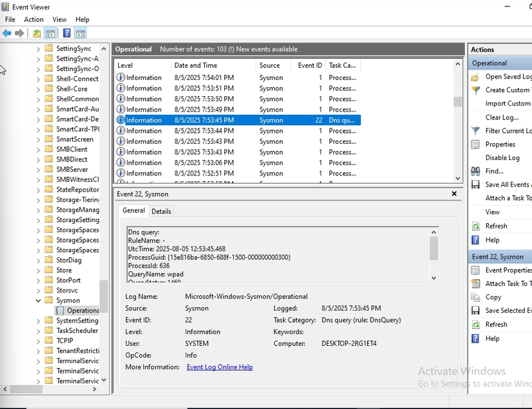Sort events by the Level column header
532x409 pixels.
pyautogui.click(x=143, y=66)
